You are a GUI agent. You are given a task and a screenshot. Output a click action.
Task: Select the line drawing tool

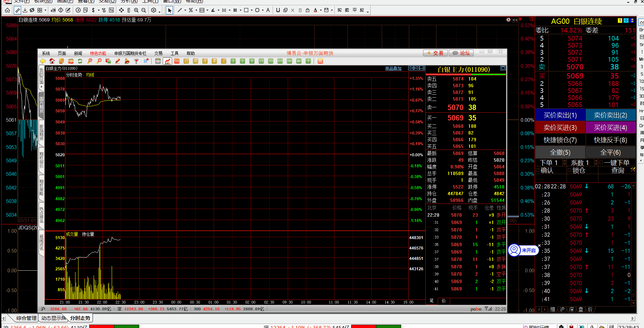pyautogui.click(x=180, y=10)
